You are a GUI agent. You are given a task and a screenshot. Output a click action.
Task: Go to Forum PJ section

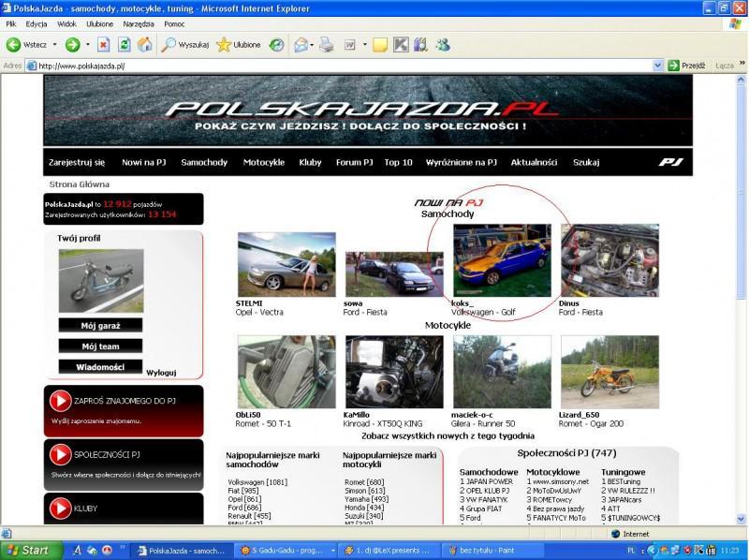coord(355,162)
